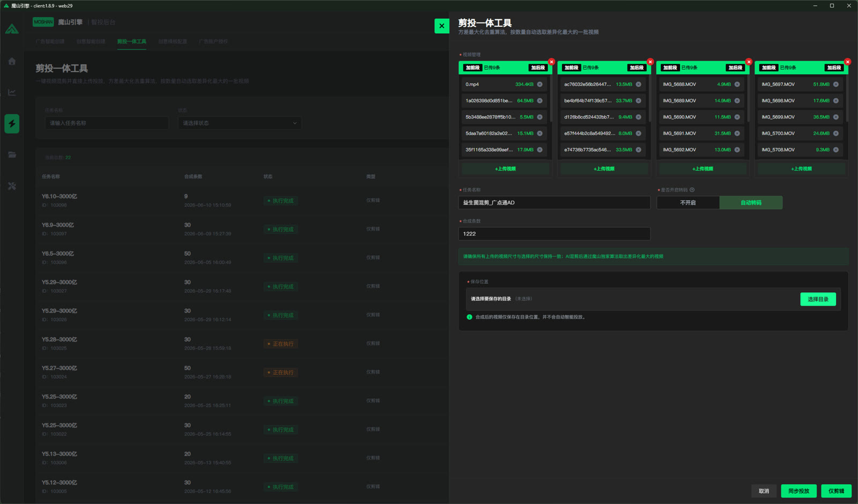
Task: Select 自动转码 for transcoding
Action: (x=751, y=203)
